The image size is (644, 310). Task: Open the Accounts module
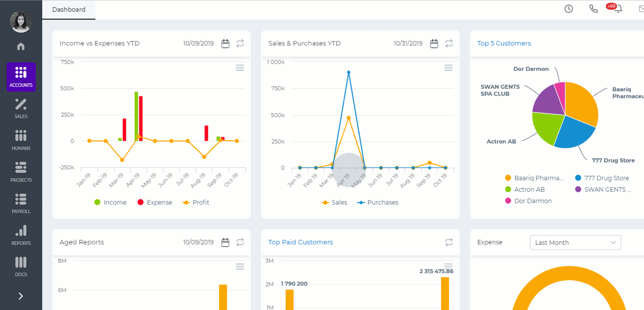[21, 77]
